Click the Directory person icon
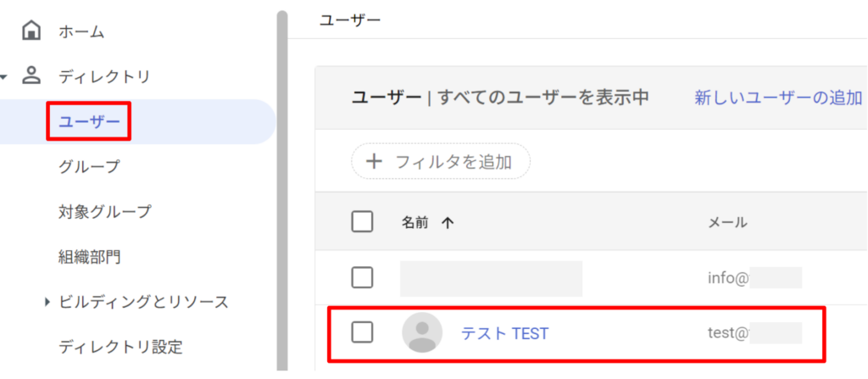The image size is (868, 379). 31,75
